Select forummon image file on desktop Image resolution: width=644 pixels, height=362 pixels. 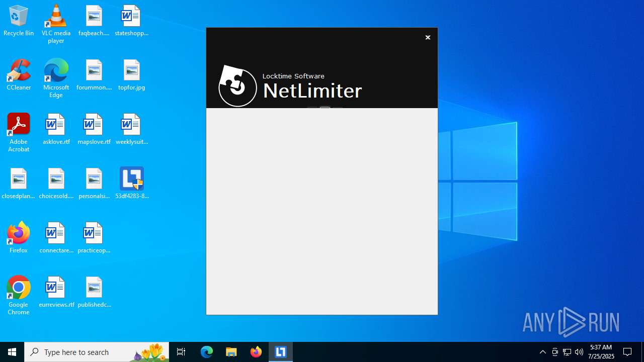click(94, 75)
